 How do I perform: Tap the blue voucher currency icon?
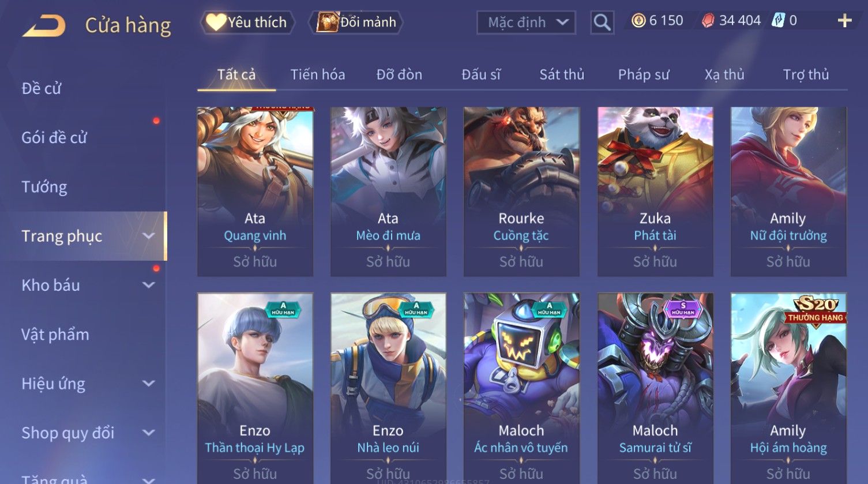point(778,21)
